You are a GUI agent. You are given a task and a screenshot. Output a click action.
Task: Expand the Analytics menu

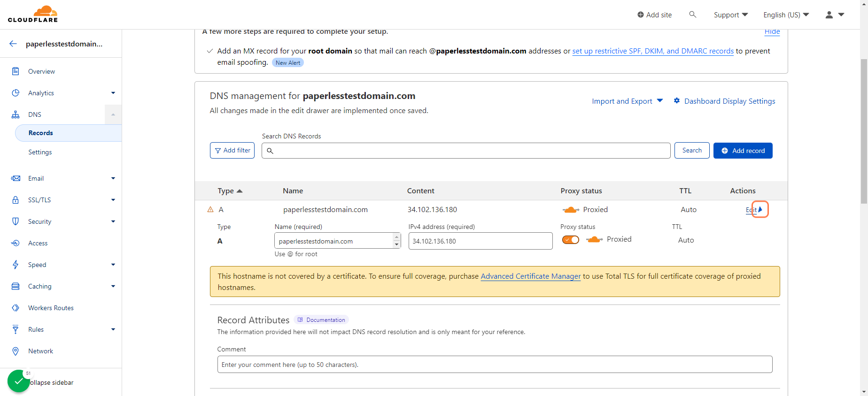[113, 93]
